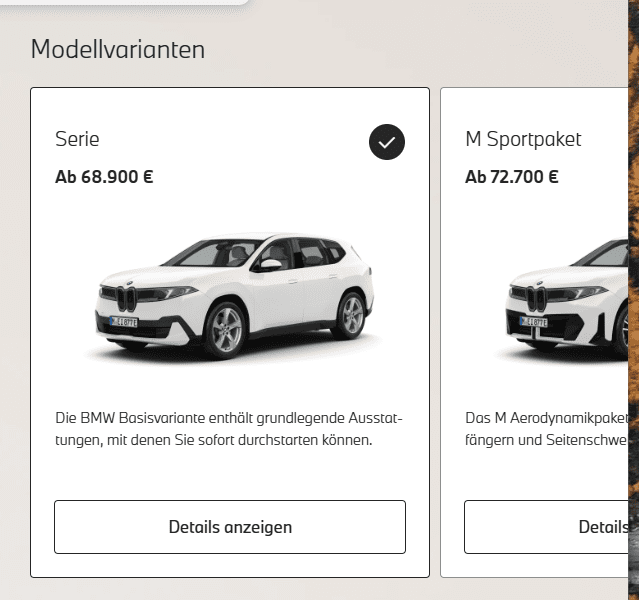This screenshot has height=600, width=639.
Task: Click the Ab 68.900 € price
Action: click(x=104, y=177)
